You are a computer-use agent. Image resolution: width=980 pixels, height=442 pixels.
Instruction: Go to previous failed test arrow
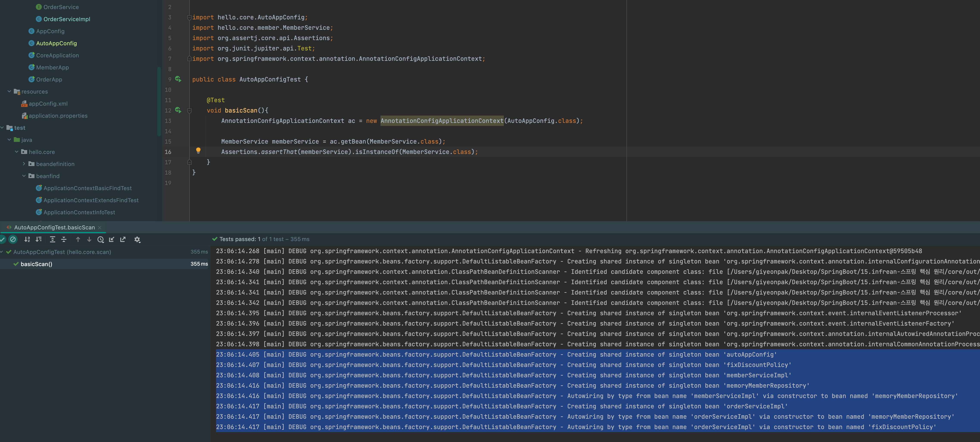tap(78, 239)
